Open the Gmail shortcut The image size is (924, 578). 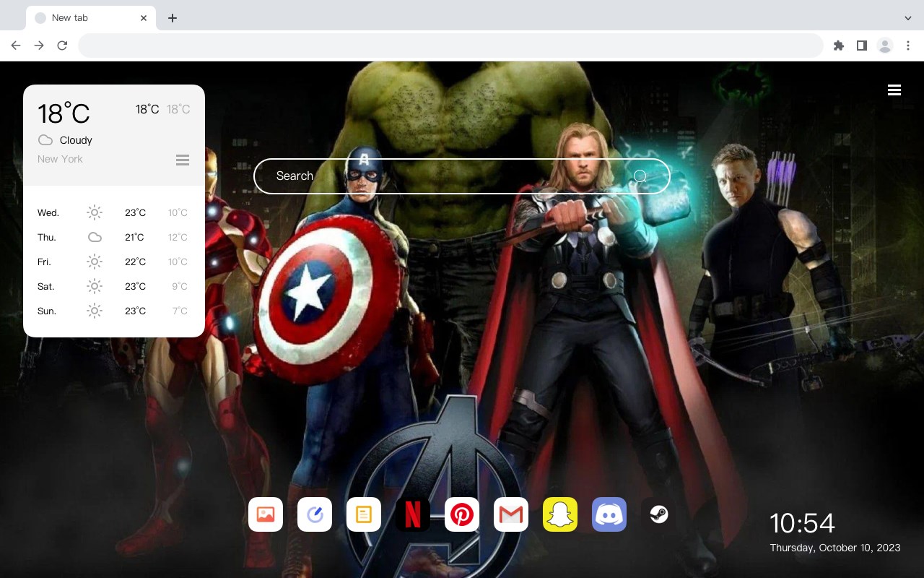(x=511, y=514)
